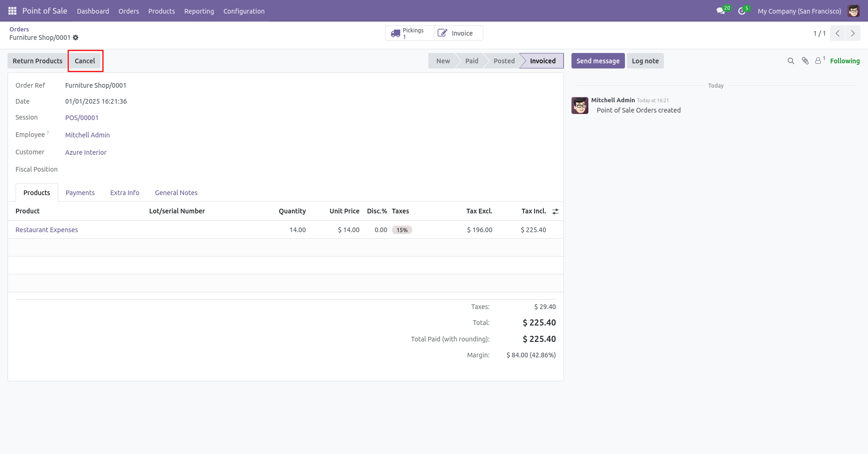Open the user avatar menu

pyautogui.click(x=853, y=11)
